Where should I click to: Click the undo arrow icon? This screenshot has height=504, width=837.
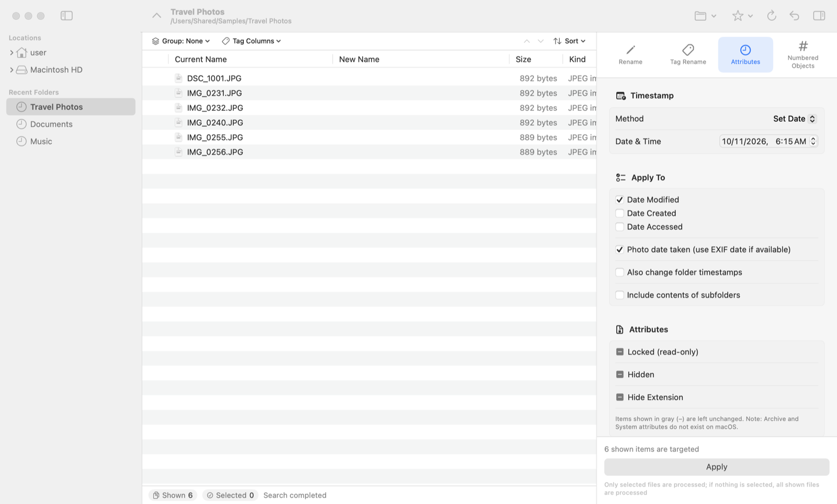point(795,16)
